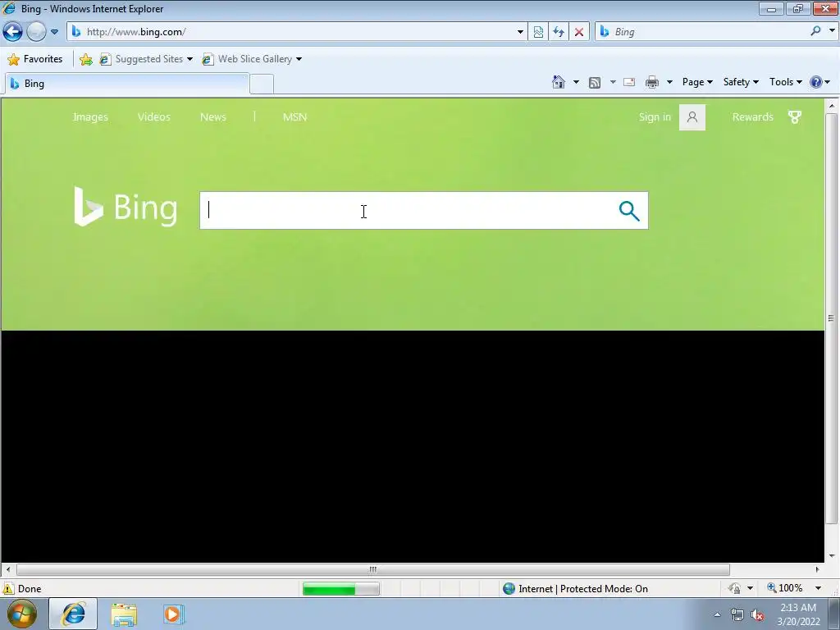The image size is (840, 630).
Task: Click the status bar warning icon
Action: coord(8,588)
